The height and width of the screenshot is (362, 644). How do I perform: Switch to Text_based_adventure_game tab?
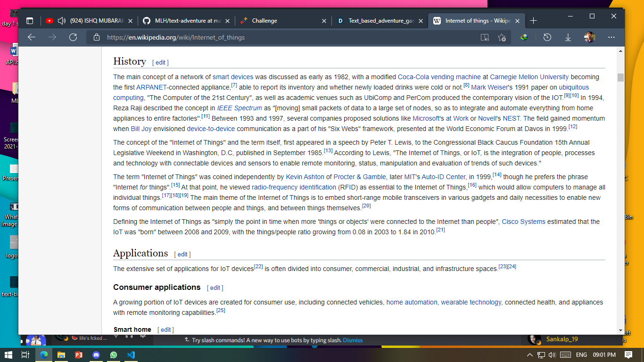[381, 21]
